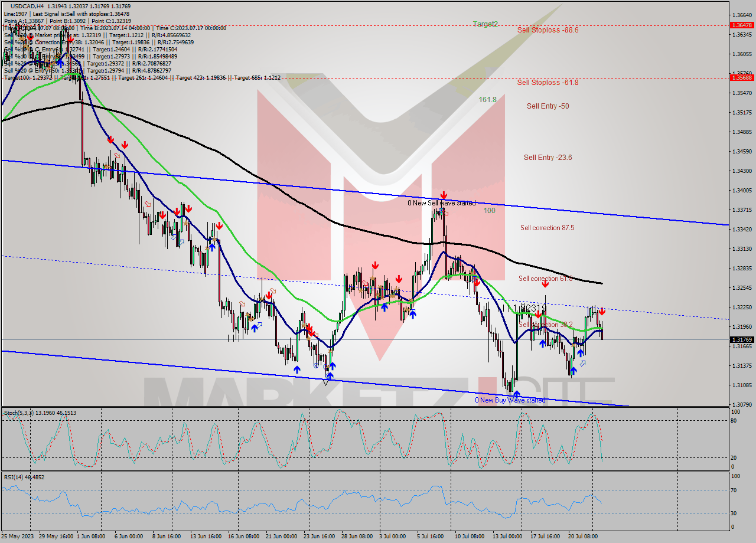This screenshot has width=756, height=543.
Task: Click the 1.36640 price axis value
Action: 741,15
